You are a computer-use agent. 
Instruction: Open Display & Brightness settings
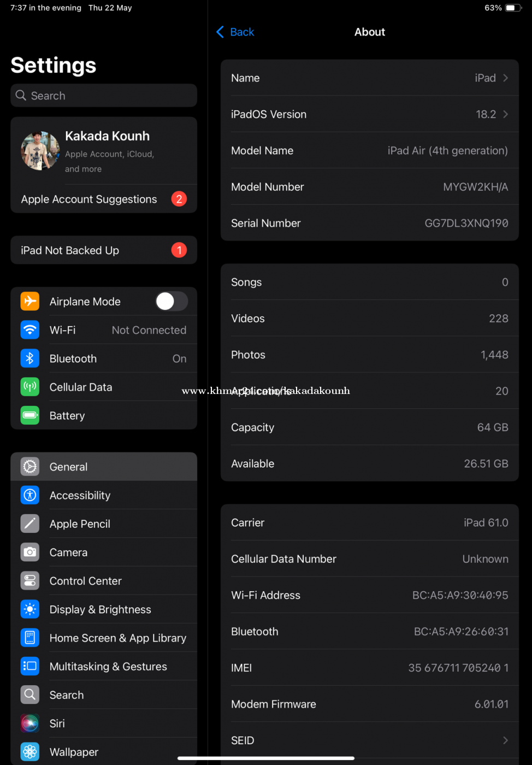pos(104,609)
